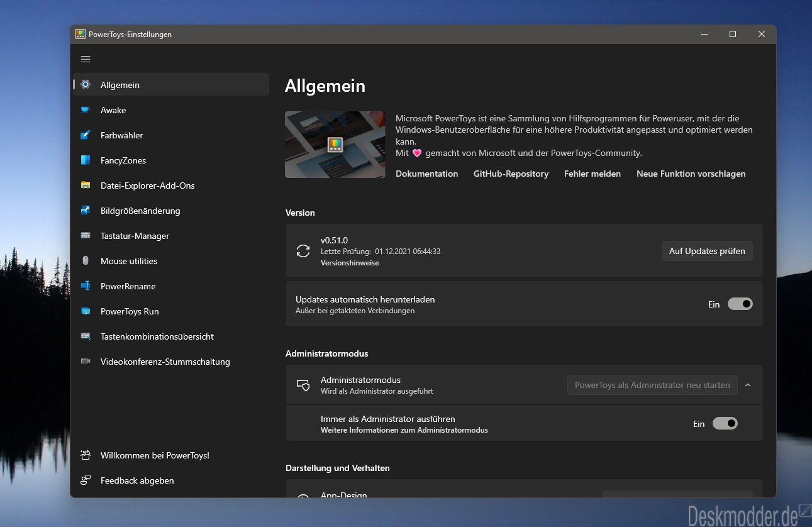812x527 pixels.
Task: Click the Farbwähler color picker icon
Action: [86, 135]
